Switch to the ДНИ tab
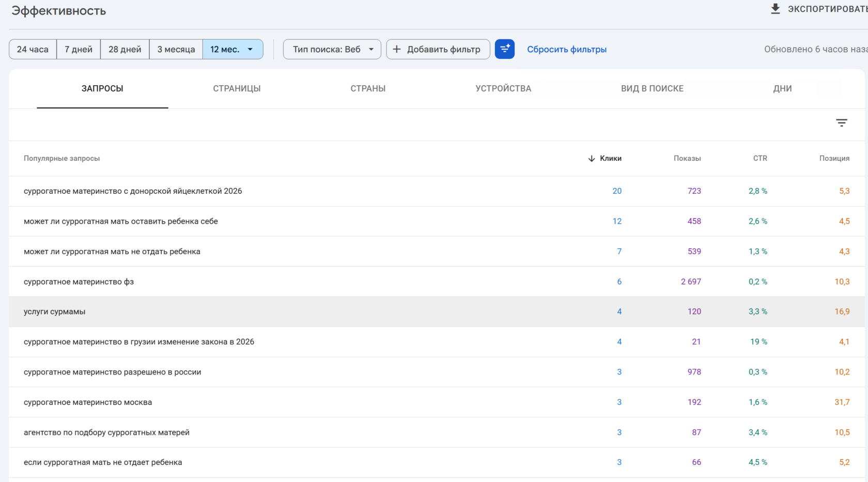The width and height of the screenshot is (868, 482). tap(782, 88)
